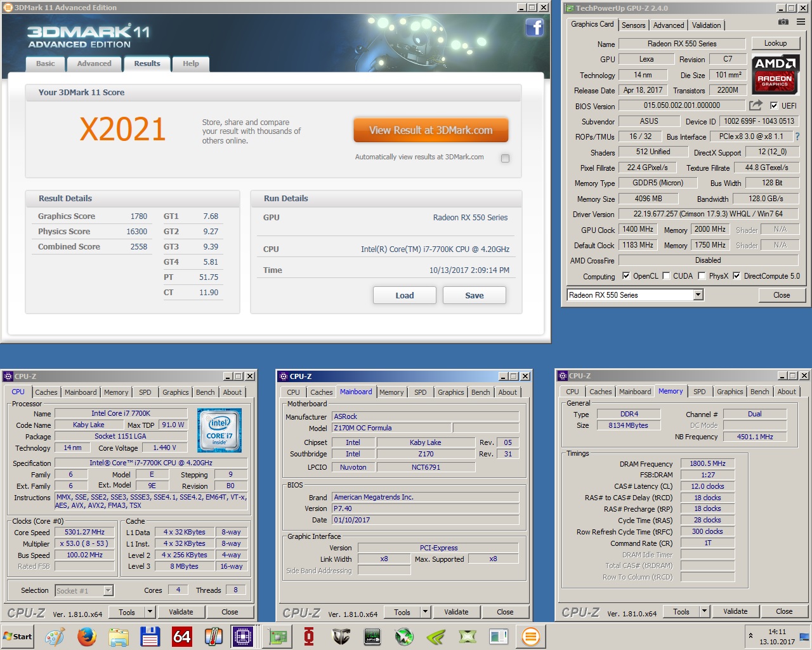Open AIDA64 from the taskbar
This screenshot has width=812, height=650.
pyautogui.click(x=182, y=636)
